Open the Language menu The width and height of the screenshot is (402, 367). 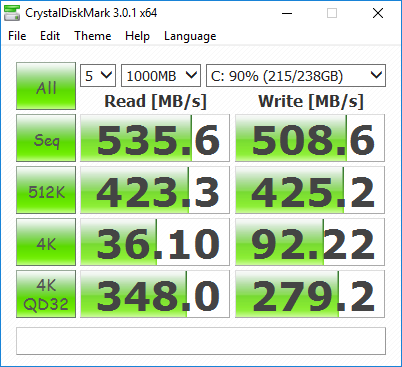pyautogui.click(x=190, y=36)
